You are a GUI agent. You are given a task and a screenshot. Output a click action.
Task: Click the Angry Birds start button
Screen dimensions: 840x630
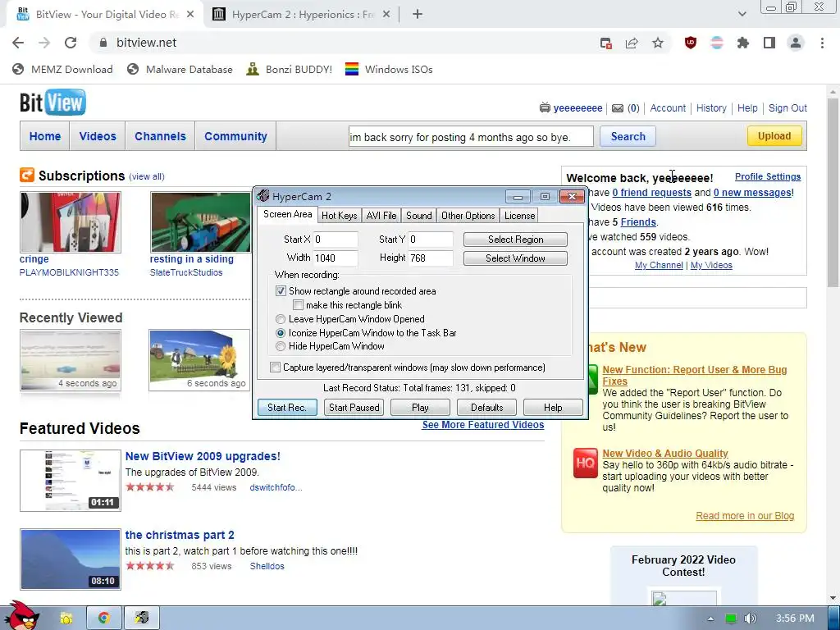coord(22,616)
